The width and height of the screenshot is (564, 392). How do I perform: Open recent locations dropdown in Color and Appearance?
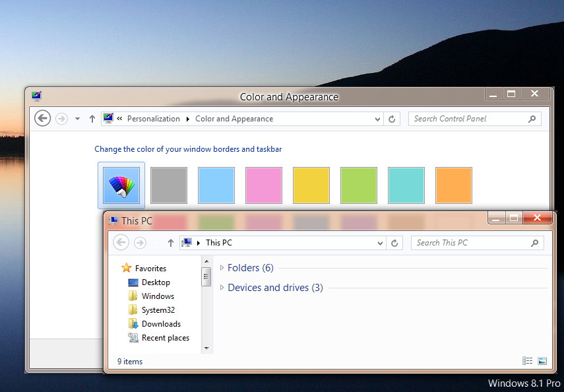(x=77, y=119)
